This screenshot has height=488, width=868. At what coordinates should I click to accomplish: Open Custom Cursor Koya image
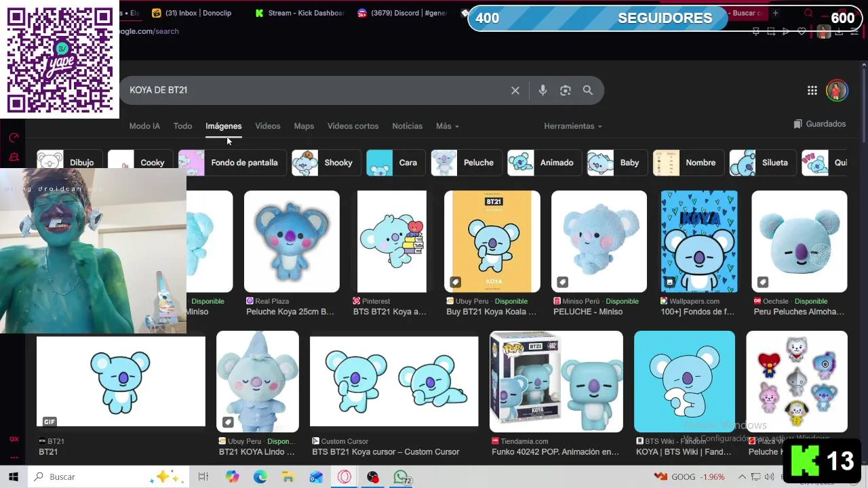point(394,382)
